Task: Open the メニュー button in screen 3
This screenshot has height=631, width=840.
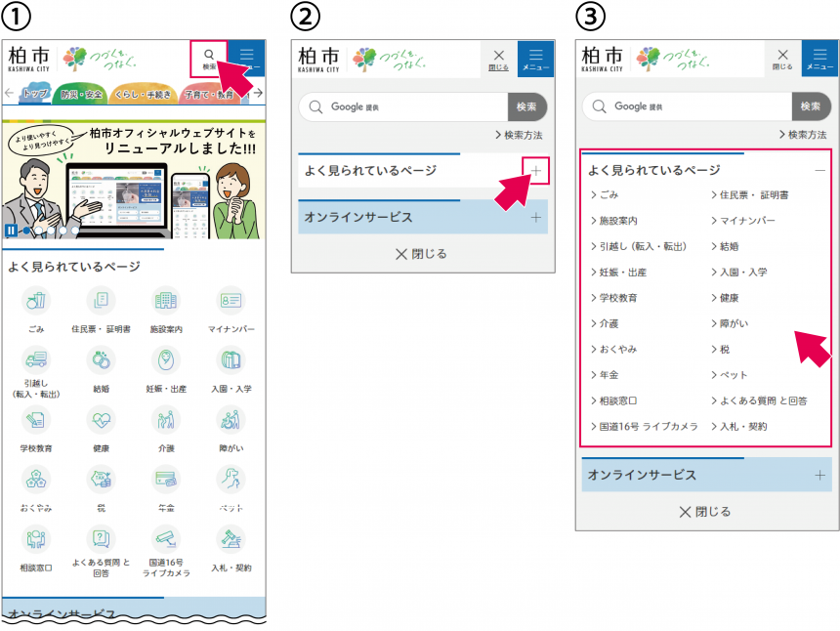Action: (x=819, y=59)
